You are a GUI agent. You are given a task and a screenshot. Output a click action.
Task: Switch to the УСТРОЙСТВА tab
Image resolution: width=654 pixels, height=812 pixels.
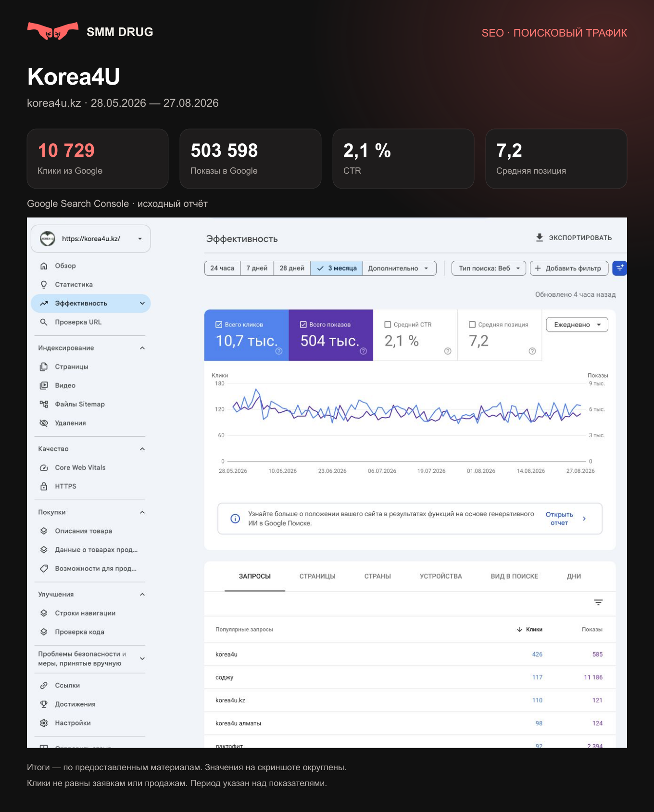click(441, 576)
